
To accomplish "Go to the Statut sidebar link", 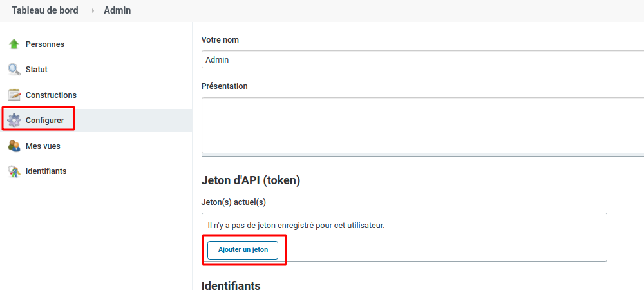I will 37,70.
